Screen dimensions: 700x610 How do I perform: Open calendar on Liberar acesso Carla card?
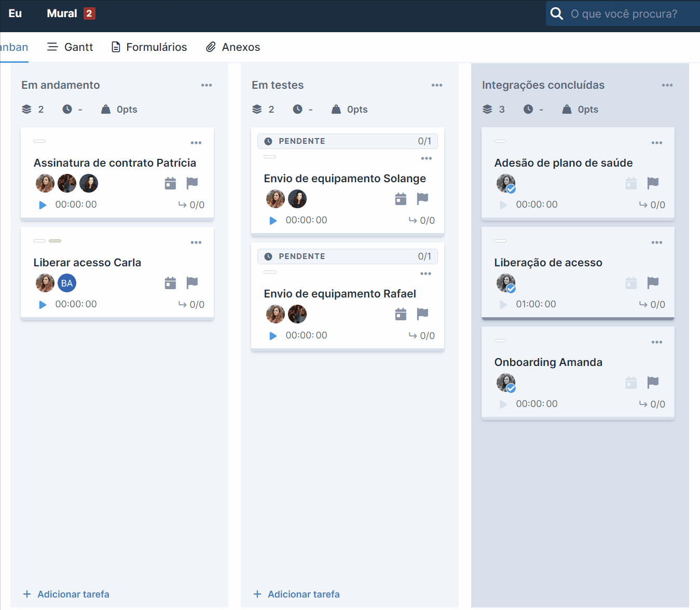[x=170, y=283]
